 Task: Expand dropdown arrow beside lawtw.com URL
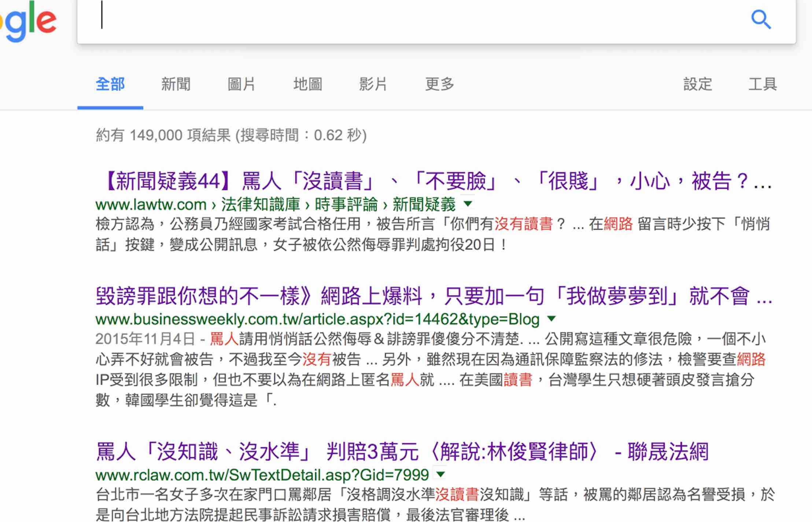[468, 203]
